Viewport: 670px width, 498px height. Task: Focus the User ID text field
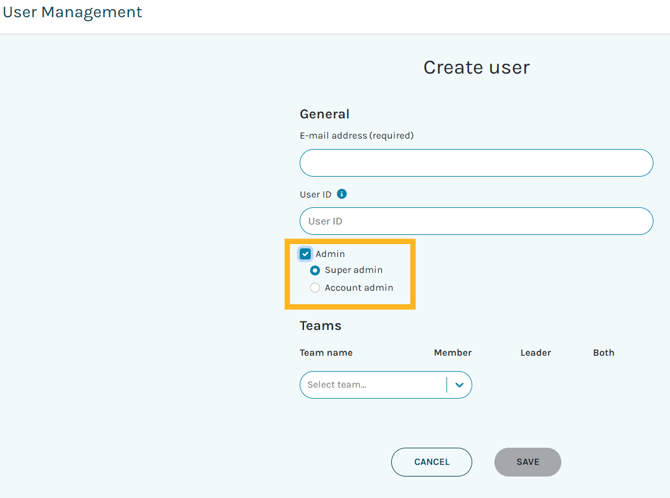pos(476,221)
